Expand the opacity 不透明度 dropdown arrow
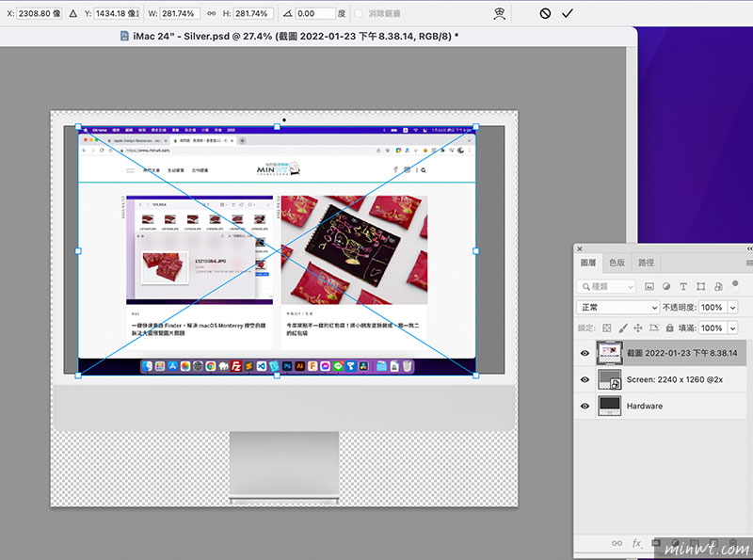The image size is (753, 560). point(733,307)
